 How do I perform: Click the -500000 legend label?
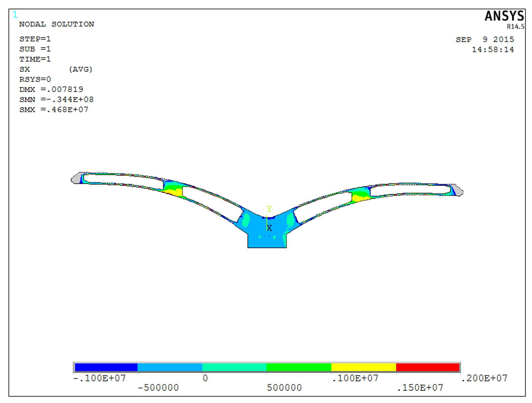(158, 388)
